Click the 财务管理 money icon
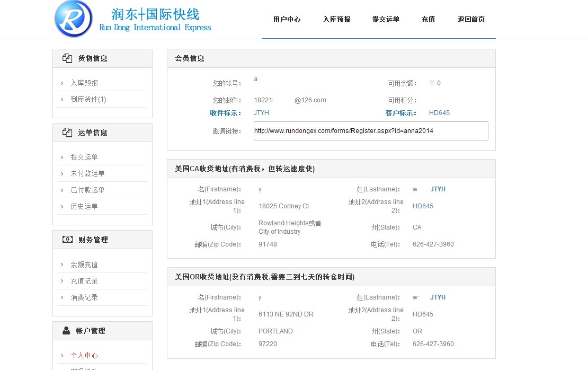 click(x=67, y=240)
